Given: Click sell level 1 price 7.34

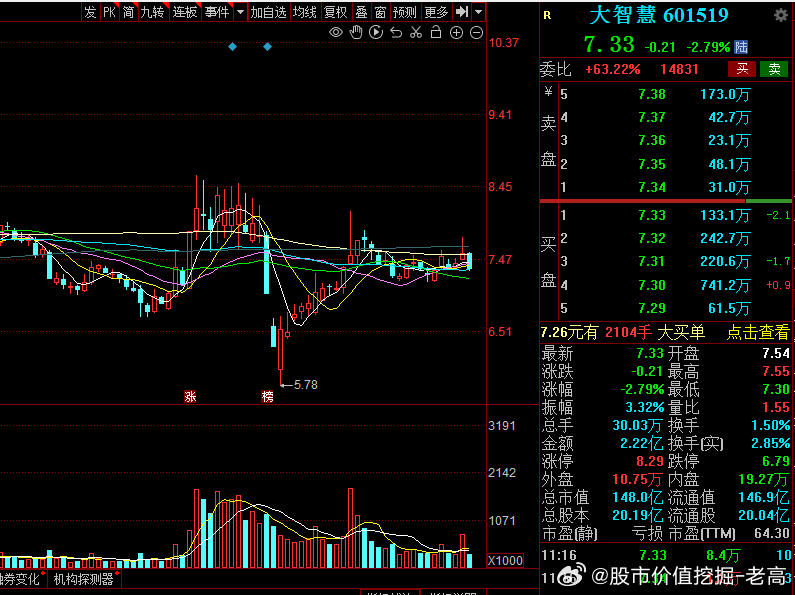Looking at the screenshot, I should (x=652, y=188).
